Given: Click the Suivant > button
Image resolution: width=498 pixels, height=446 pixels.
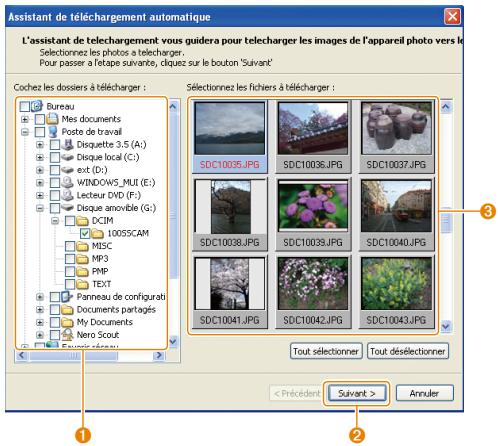Looking at the screenshot, I should [357, 393].
